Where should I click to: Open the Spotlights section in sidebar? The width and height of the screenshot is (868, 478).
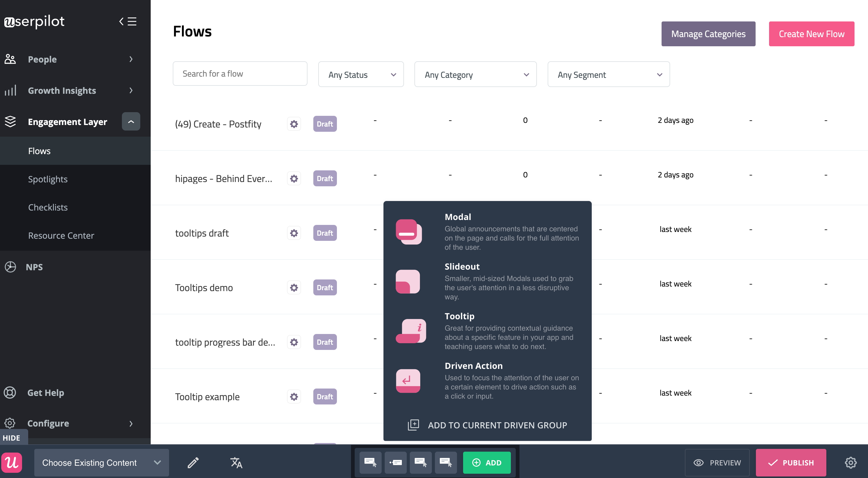point(48,178)
